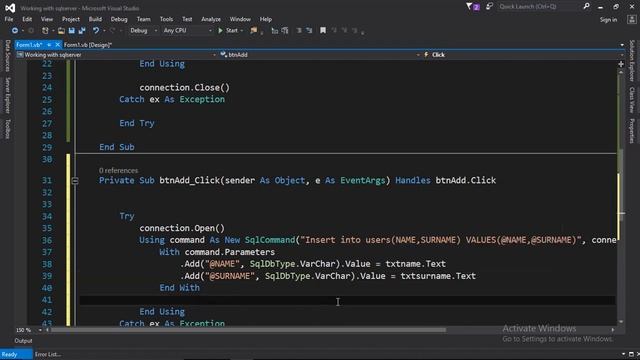Click the Save All icon
Viewport: 640px width, 360px height.
[82, 31]
